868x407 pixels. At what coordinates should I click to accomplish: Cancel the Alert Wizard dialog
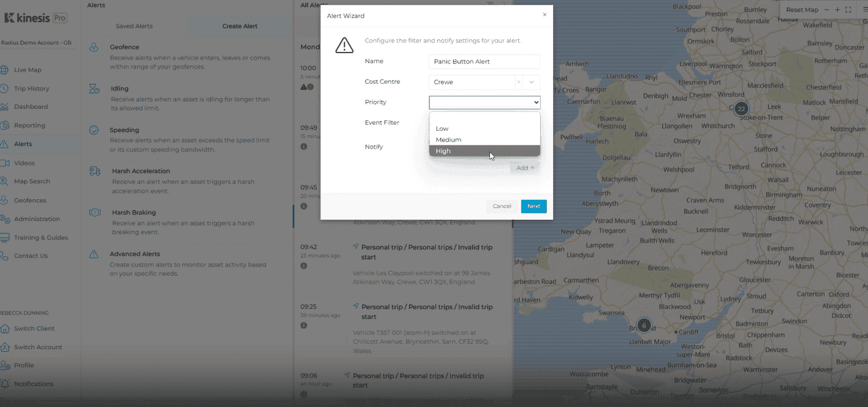click(x=502, y=207)
